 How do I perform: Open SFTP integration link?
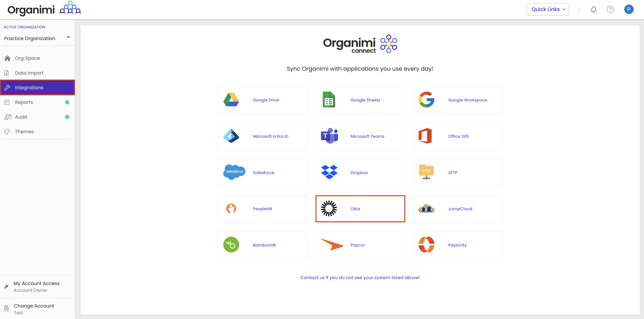(x=452, y=173)
